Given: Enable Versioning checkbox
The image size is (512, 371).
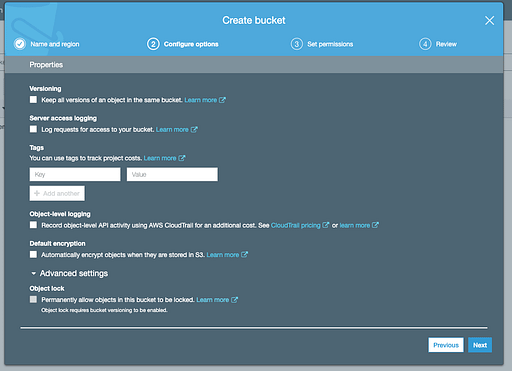Looking at the screenshot, I should [33, 100].
